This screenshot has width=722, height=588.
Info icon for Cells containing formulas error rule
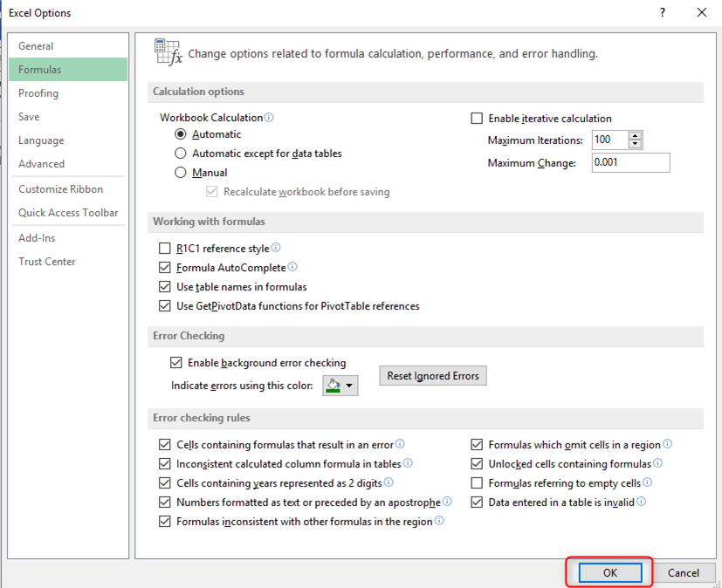click(x=400, y=444)
